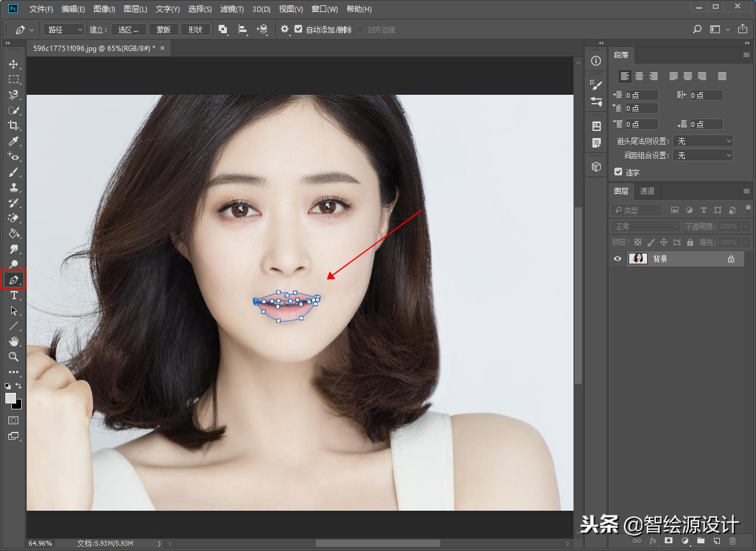Enable the 自动添加/删除 checkbox

[x=298, y=29]
